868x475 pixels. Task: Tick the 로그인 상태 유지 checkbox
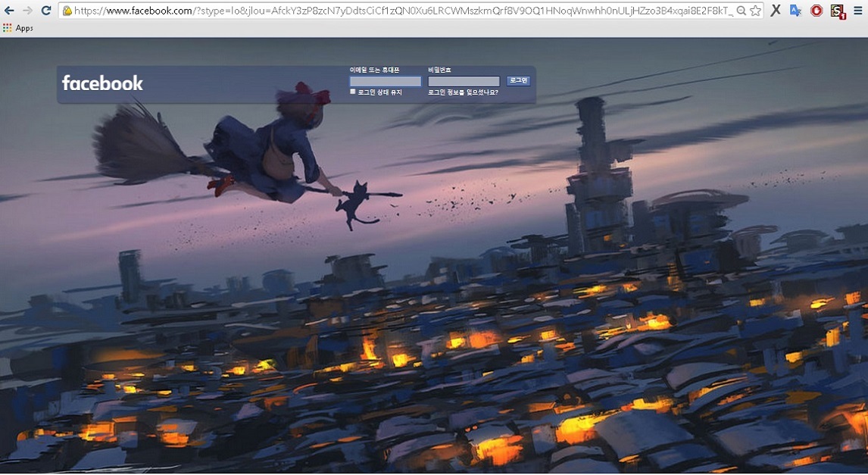tap(353, 92)
